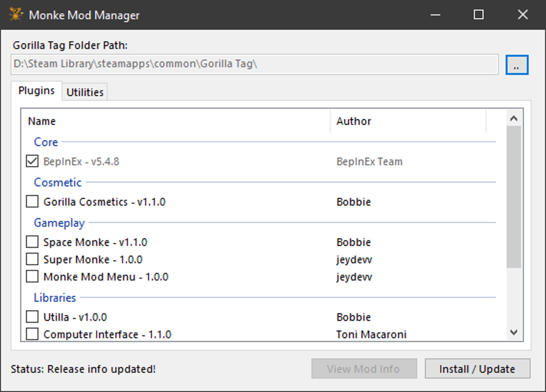Check the Computer Interface plugin box

click(33, 334)
